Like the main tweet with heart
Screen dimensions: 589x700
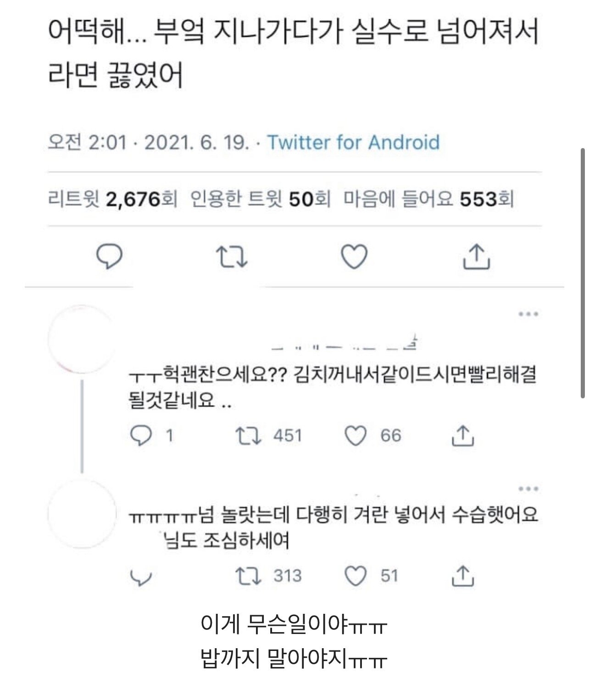click(355, 256)
